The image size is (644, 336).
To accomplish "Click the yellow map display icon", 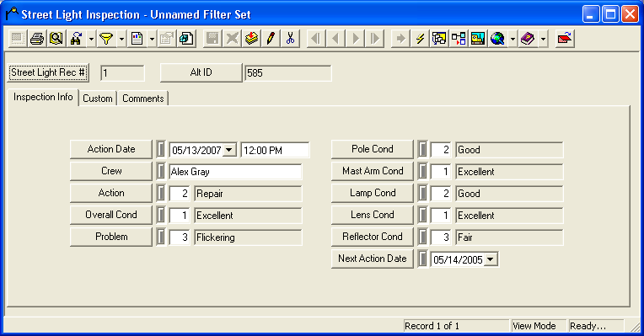I will click(x=478, y=39).
